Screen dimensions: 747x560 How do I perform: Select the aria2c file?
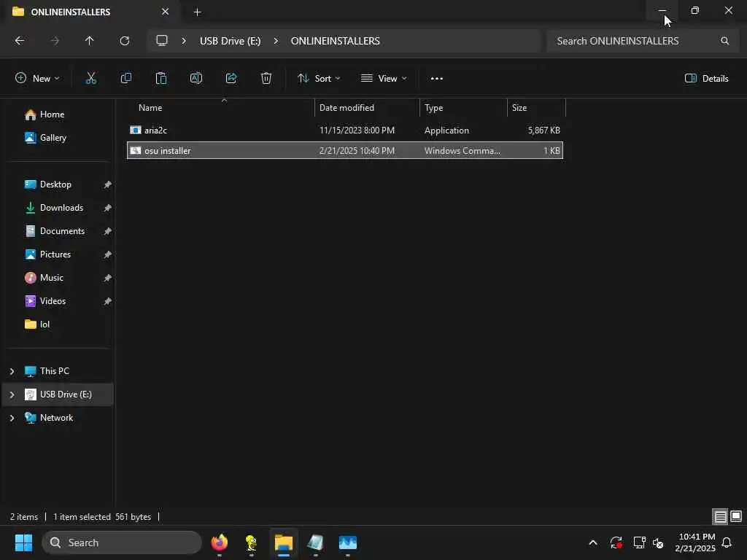click(345, 130)
